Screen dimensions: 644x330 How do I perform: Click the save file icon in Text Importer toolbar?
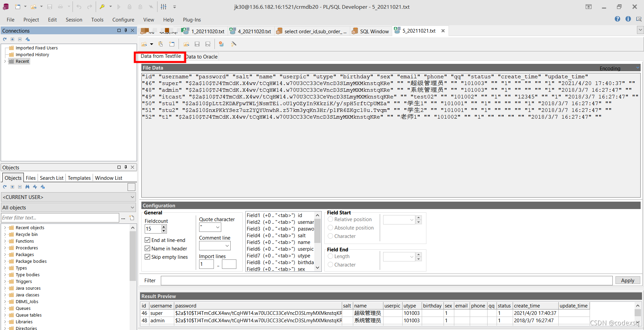point(197,44)
